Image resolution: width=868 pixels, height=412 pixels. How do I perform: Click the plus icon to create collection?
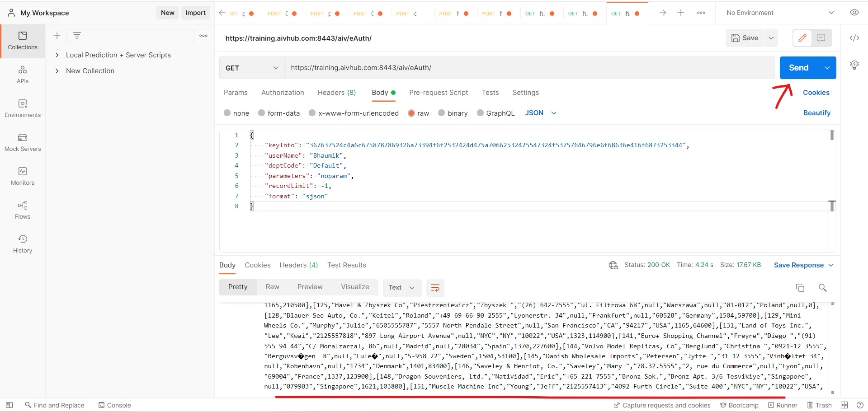(57, 36)
